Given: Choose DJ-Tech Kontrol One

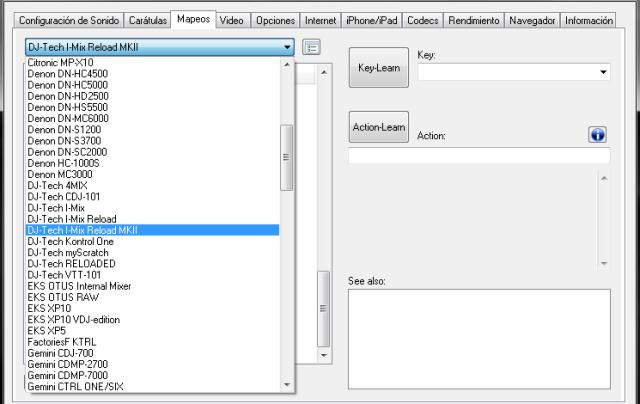Looking at the screenshot, I should (153, 242).
